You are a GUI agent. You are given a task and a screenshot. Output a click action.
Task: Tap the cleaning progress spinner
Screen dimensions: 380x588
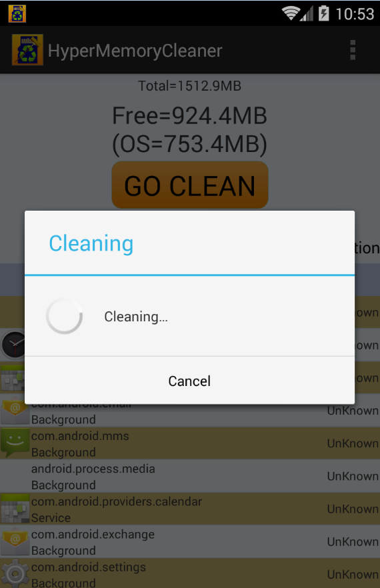[64, 316]
